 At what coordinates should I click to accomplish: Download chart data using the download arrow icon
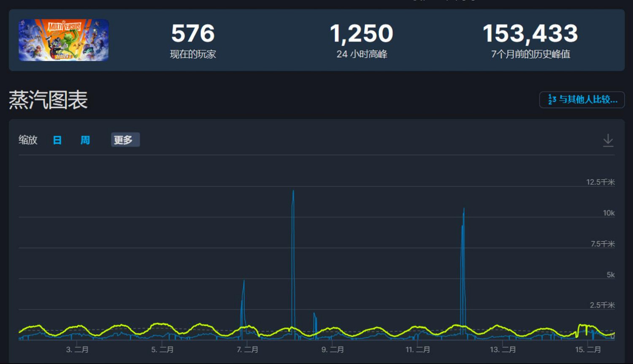[608, 140]
